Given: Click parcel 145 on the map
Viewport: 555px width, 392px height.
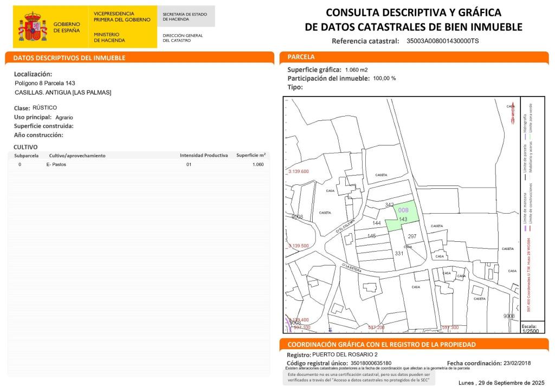Looking at the screenshot, I should click(x=371, y=236).
